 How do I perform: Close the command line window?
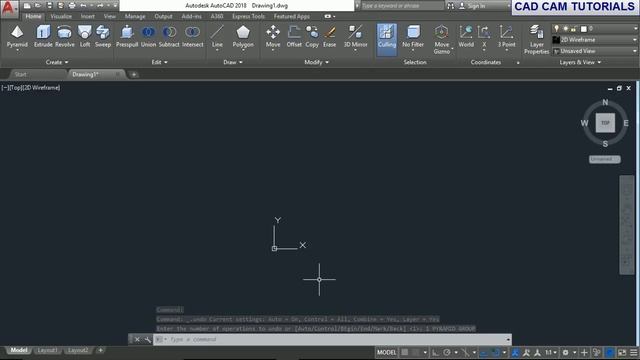click(137, 340)
